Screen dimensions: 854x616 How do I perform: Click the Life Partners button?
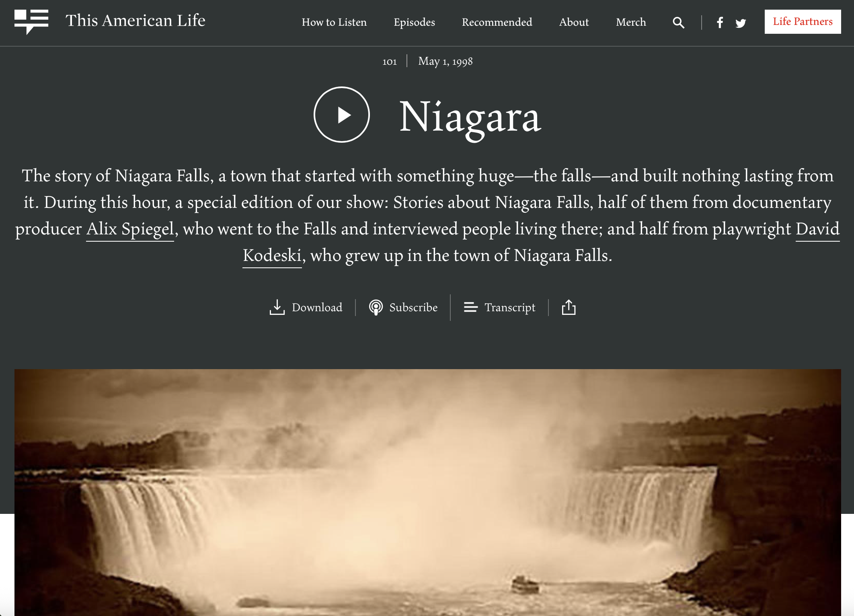pyautogui.click(x=803, y=22)
